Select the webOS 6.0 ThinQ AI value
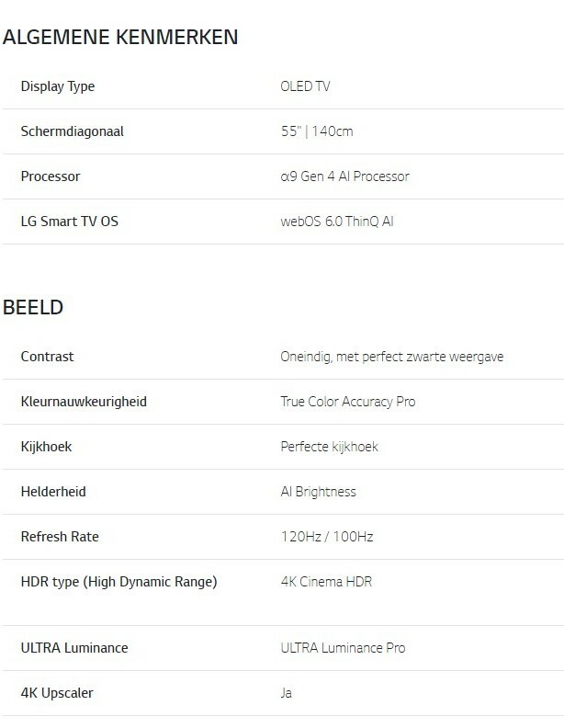Viewport: 564px width, 728px height. coord(337,221)
